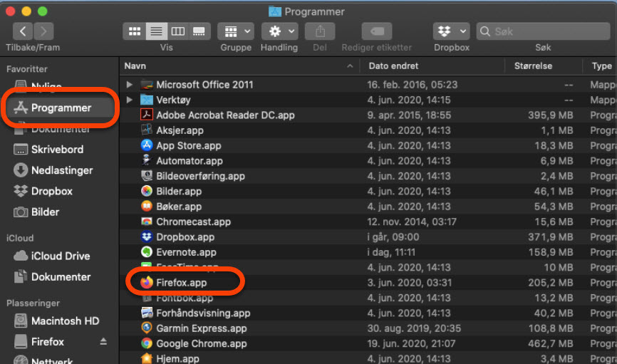Open Nedlastinger in the sidebar
617x364 pixels.
coord(61,170)
